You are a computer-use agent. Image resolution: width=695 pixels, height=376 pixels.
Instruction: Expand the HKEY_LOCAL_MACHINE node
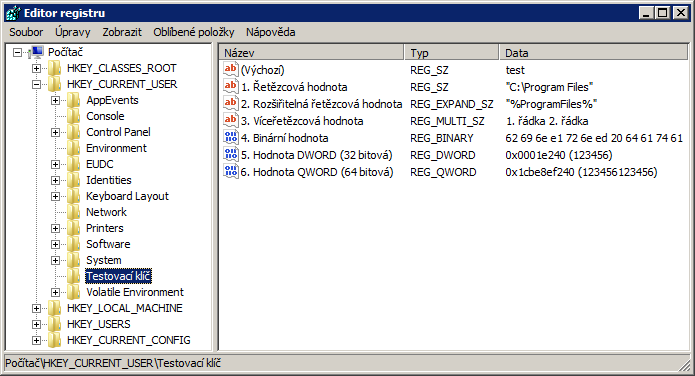(x=36, y=308)
